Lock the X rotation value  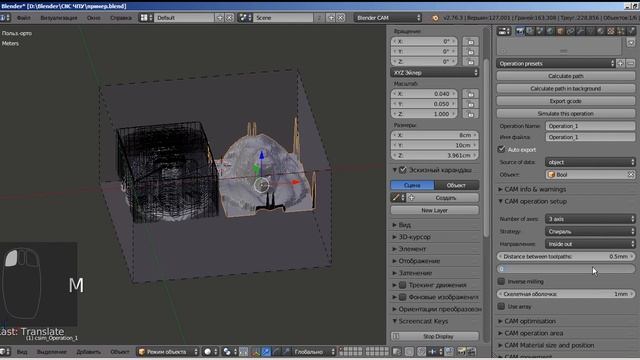point(471,42)
